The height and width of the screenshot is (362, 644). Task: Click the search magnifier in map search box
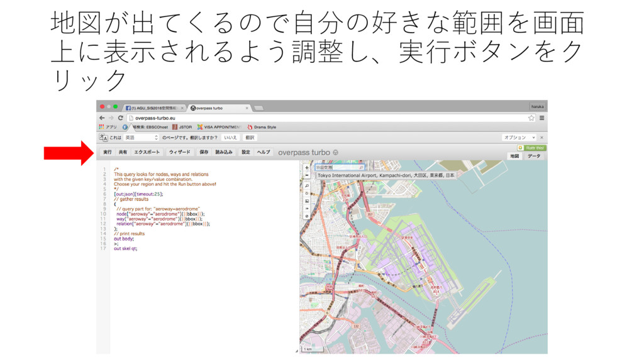(x=361, y=167)
